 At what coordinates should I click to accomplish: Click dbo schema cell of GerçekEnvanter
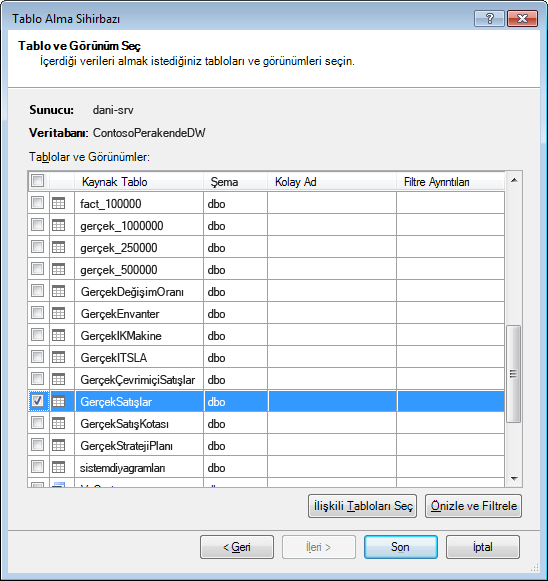point(235,313)
